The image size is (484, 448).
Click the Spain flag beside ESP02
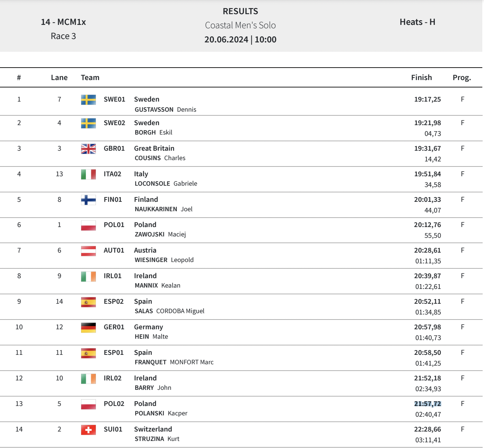click(88, 302)
